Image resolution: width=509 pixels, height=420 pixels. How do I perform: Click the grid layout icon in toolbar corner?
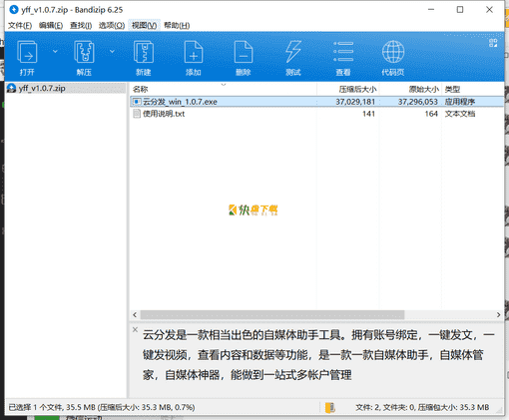(493, 43)
